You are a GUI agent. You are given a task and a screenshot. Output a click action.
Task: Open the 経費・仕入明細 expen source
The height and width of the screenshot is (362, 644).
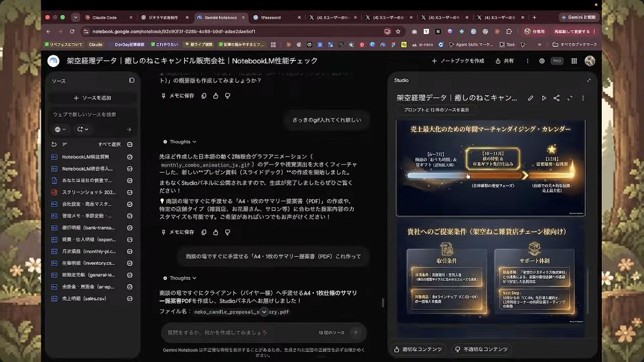click(89, 239)
